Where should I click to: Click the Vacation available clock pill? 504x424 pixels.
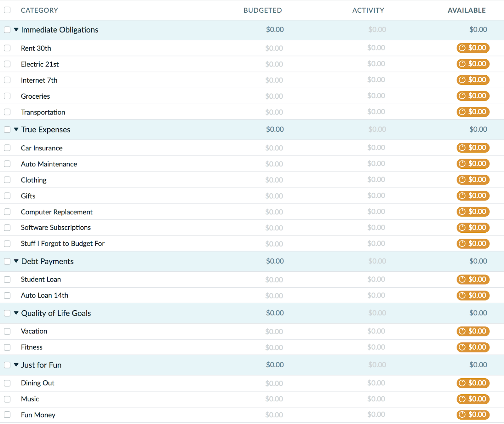[x=473, y=331]
